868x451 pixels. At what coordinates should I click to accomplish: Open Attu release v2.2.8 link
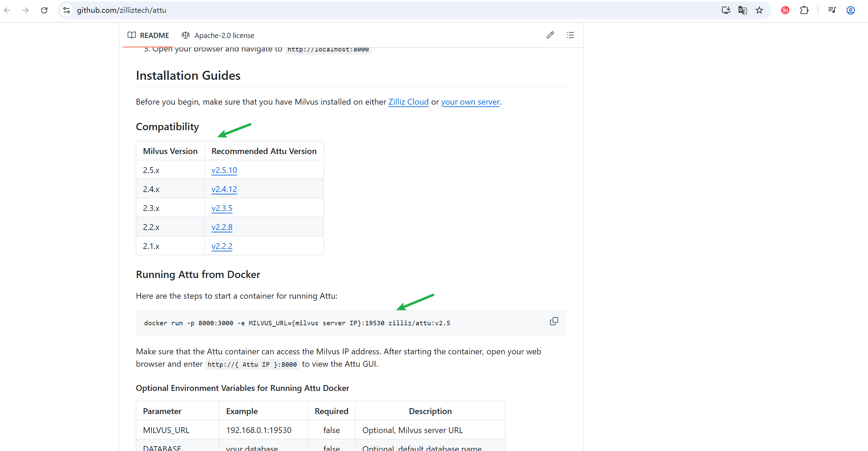[x=222, y=227]
